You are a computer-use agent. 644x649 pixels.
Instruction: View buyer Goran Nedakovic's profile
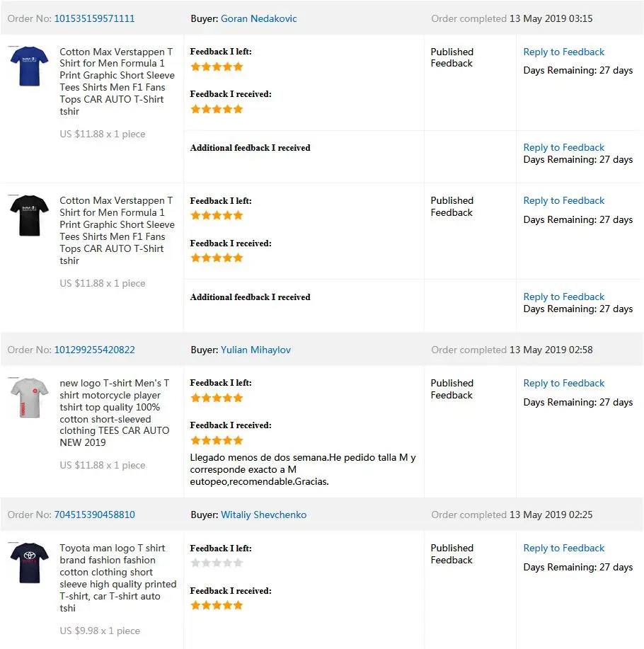pos(258,18)
